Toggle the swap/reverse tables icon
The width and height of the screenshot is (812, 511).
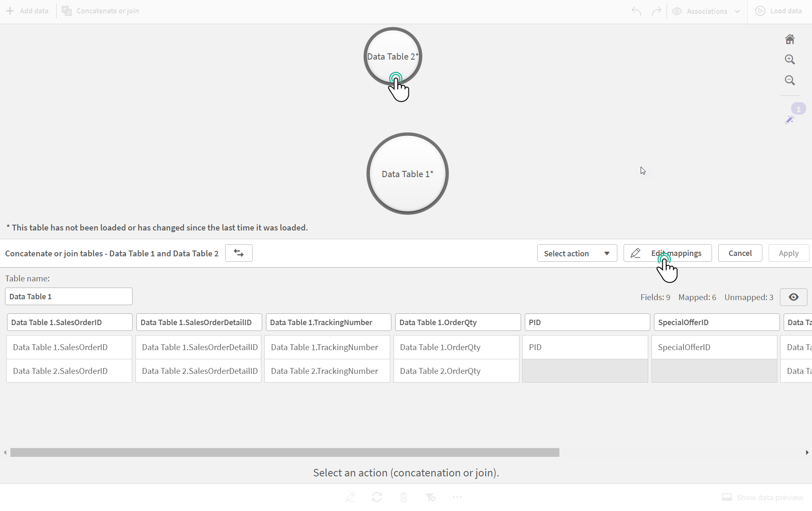tap(238, 253)
